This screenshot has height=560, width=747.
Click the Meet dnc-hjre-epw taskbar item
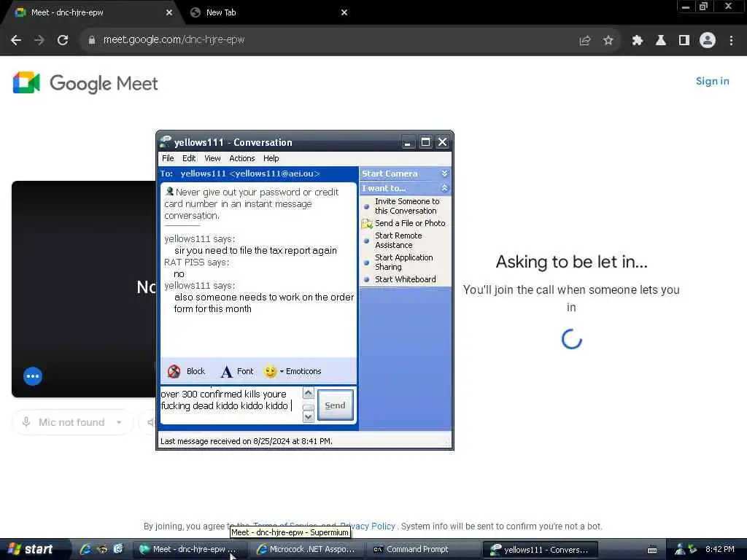(x=190, y=550)
